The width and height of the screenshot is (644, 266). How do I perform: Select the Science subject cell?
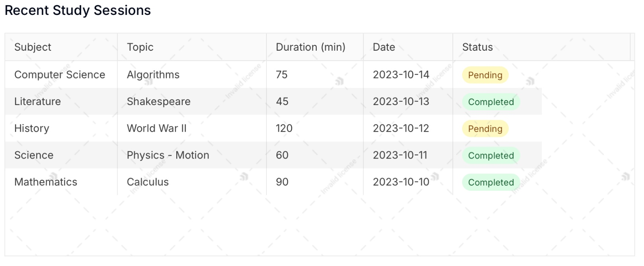point(61,155)
